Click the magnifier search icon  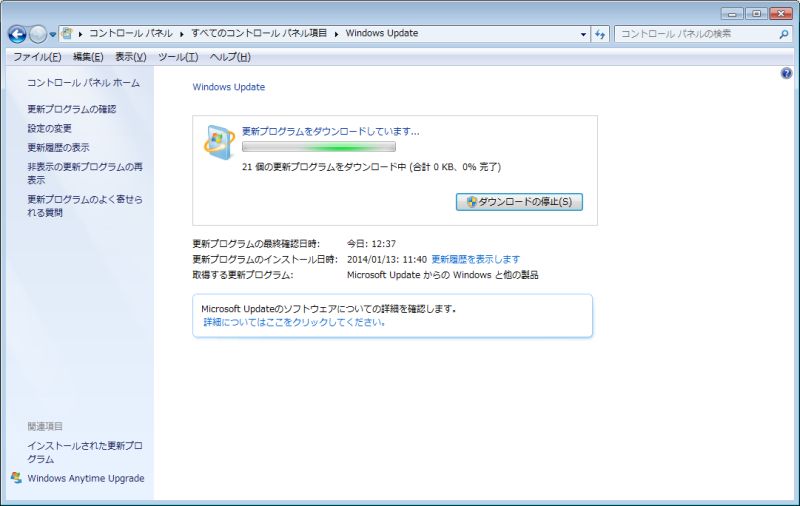tap(784, 34)
